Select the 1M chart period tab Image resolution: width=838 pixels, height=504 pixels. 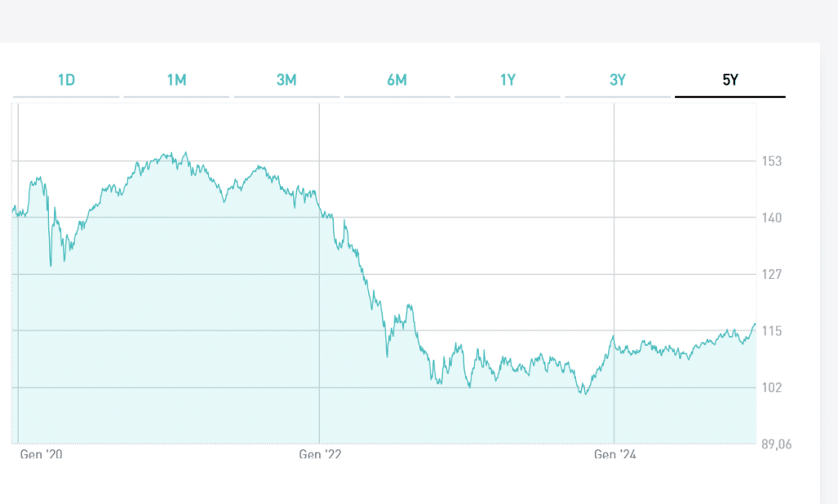177,80
